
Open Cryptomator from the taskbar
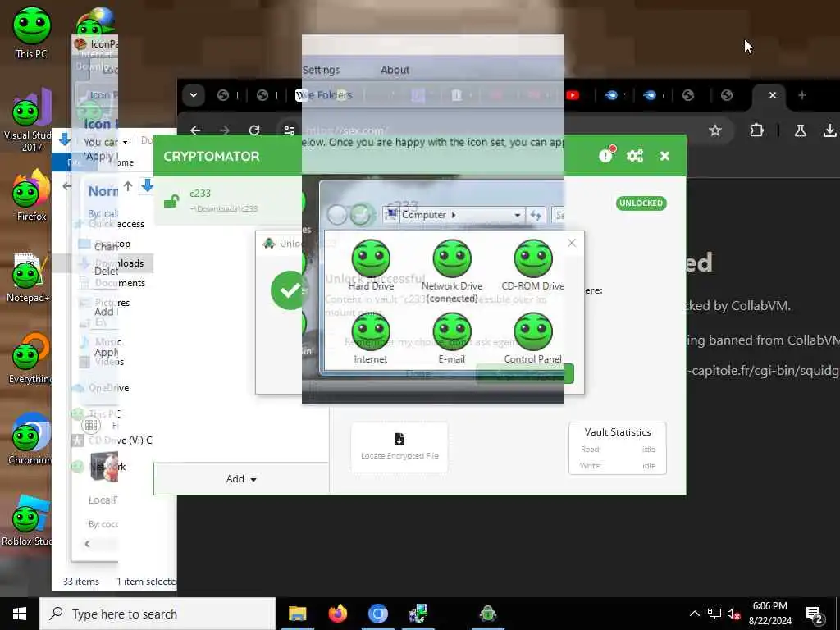pyautogui.click(x=488, y=614)
